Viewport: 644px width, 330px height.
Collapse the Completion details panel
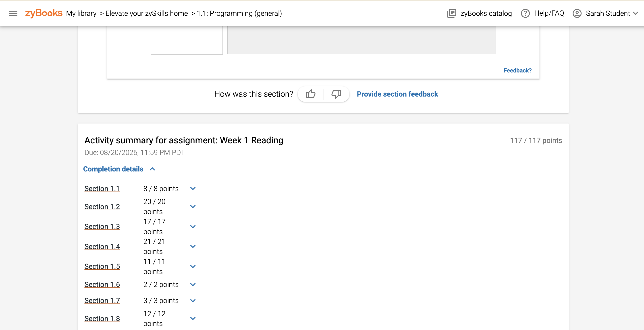coord(152,169)
